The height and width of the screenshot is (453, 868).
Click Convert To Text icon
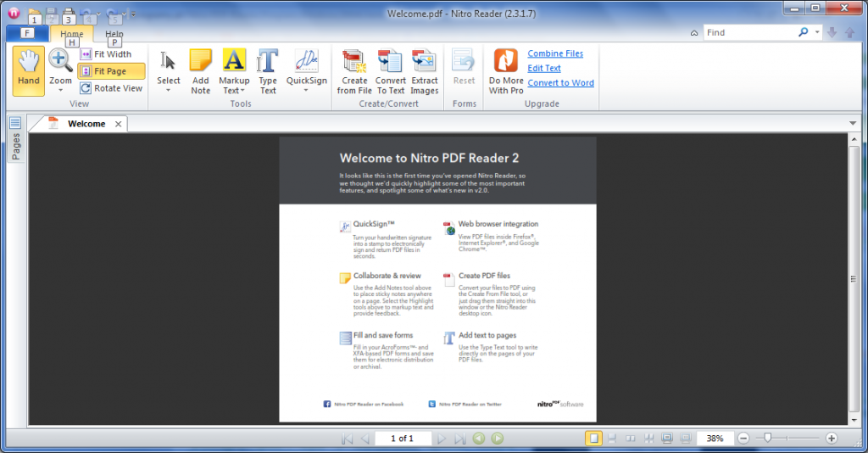coord(390,70)
